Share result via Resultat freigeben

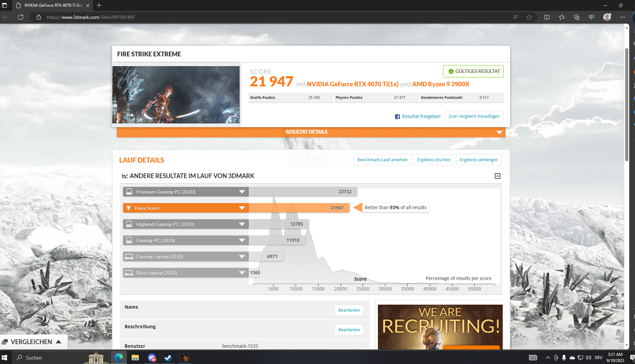tap(418, 116)
